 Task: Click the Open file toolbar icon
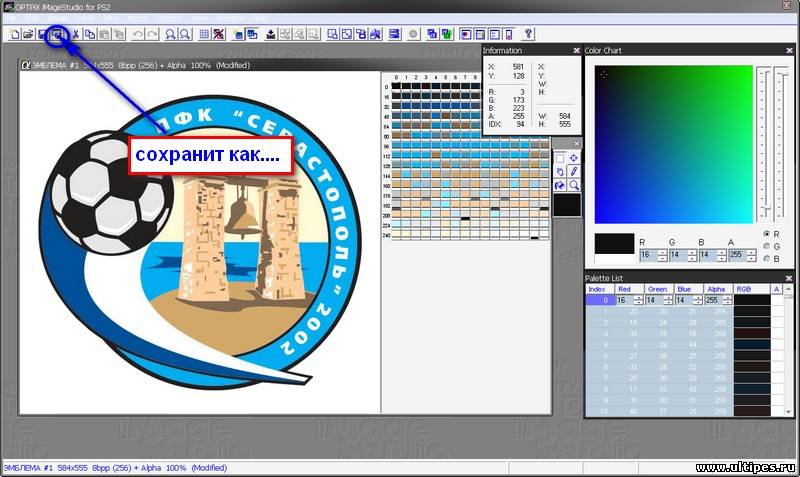click(28, 34)
